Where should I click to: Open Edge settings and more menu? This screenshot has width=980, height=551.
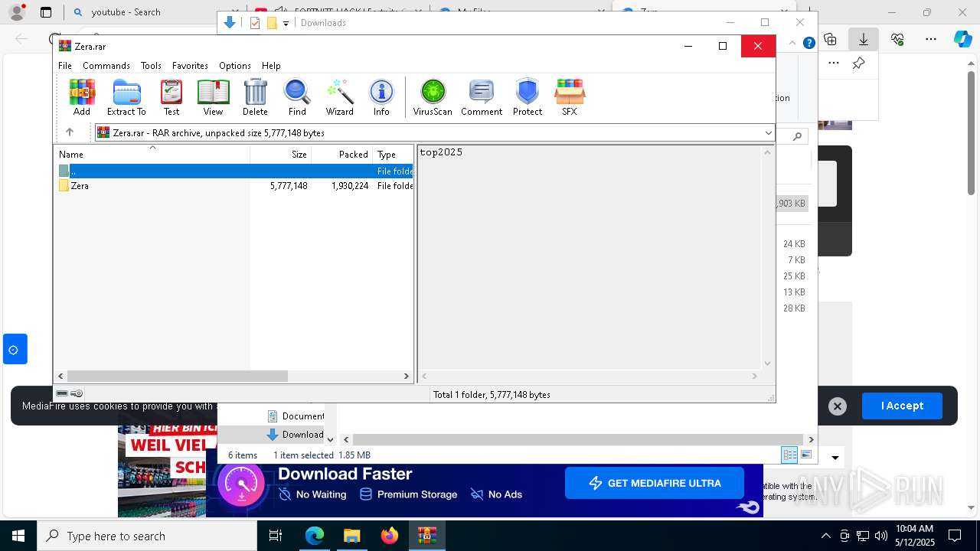coord(931,39)
